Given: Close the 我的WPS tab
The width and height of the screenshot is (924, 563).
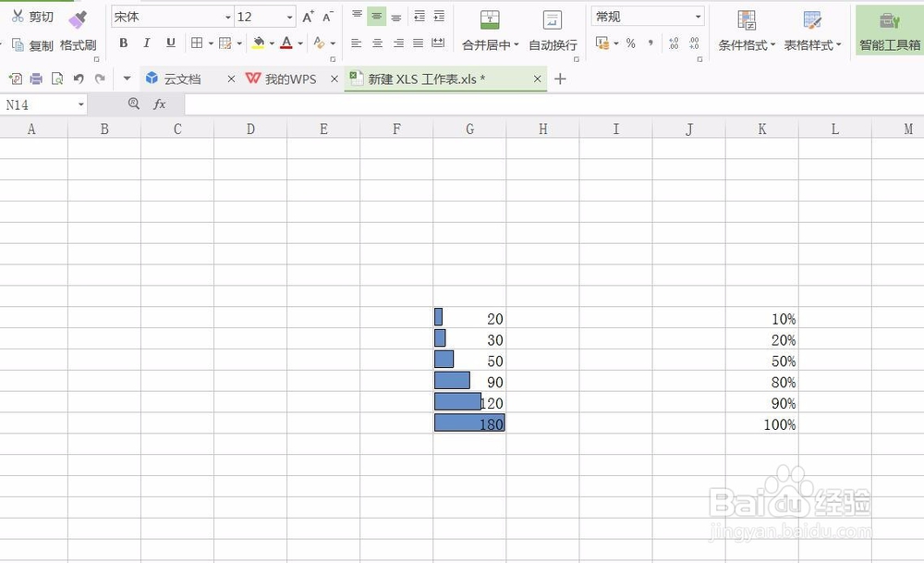Looking at the screenshot, I should pos(334,79).
